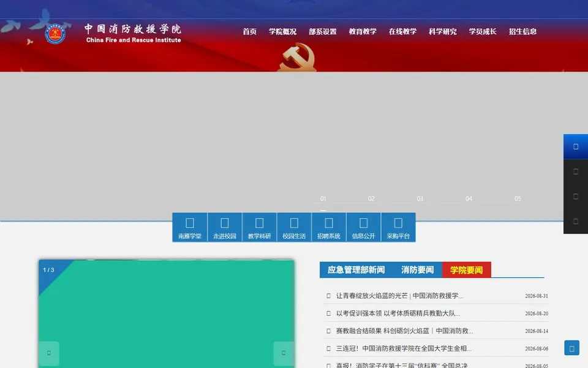This screenshot has height=368, width=588.
Task: Open news 三连冠！中国消防救援学院在全国大学生
Action: 404,348
